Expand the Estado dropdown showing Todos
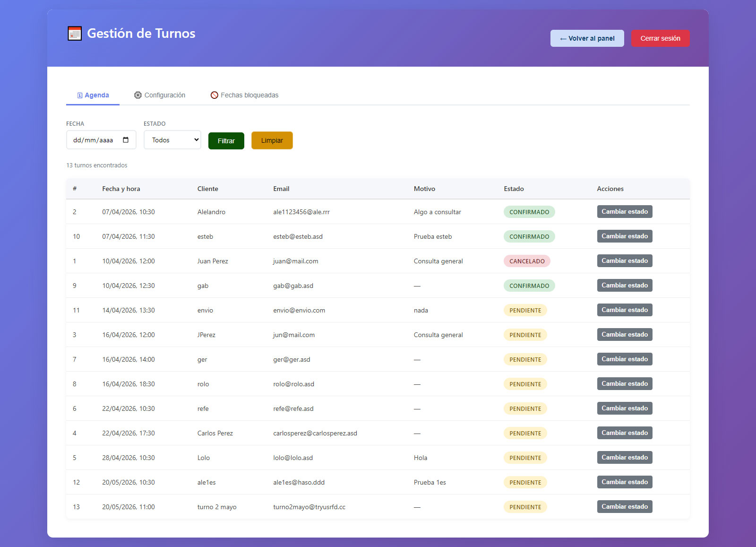Screen dimensions: 756x547 [x=172, y=140]
